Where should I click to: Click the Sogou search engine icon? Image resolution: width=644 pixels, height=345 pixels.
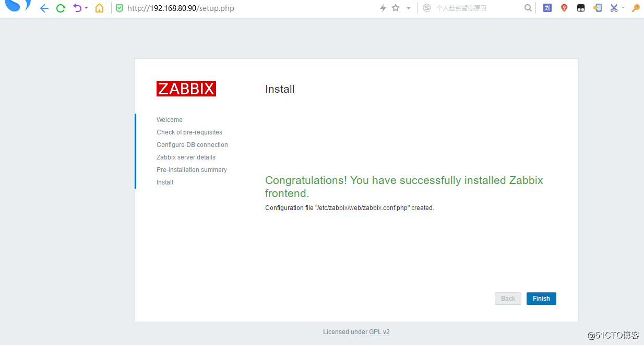pyautogui.click(x=427, y=8)
